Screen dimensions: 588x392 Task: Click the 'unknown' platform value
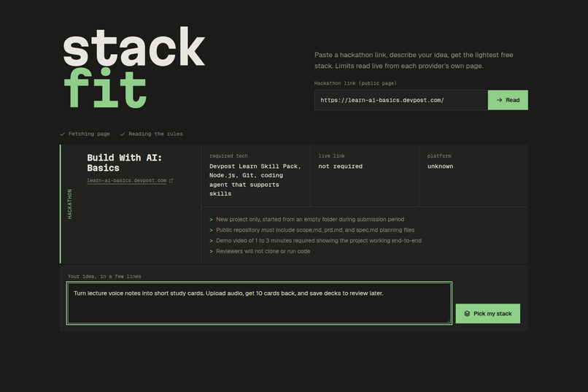coord(440,166)
